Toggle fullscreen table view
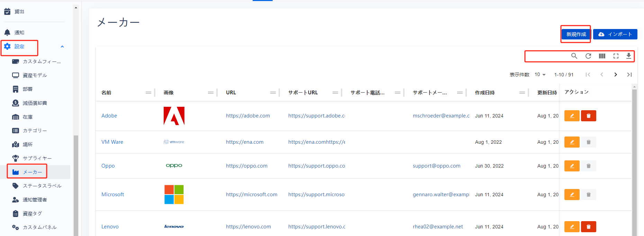 point(616,56)
